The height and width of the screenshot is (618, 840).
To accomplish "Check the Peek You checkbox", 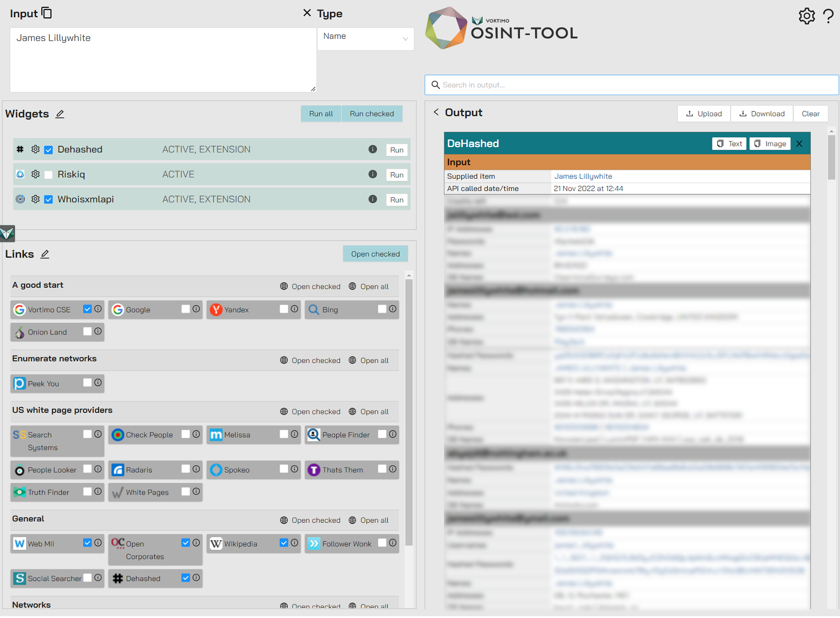I will coord(87,383).
